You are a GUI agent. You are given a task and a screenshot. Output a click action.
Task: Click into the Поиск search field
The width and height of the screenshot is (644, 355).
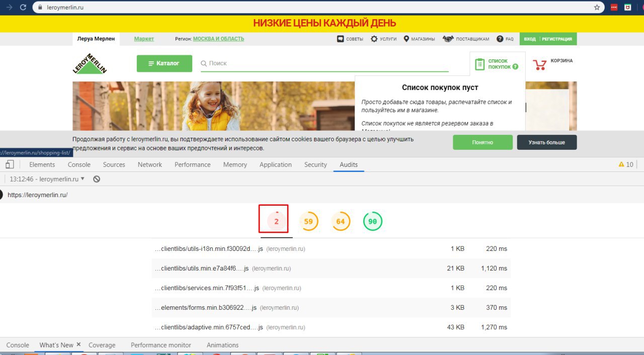325,63
